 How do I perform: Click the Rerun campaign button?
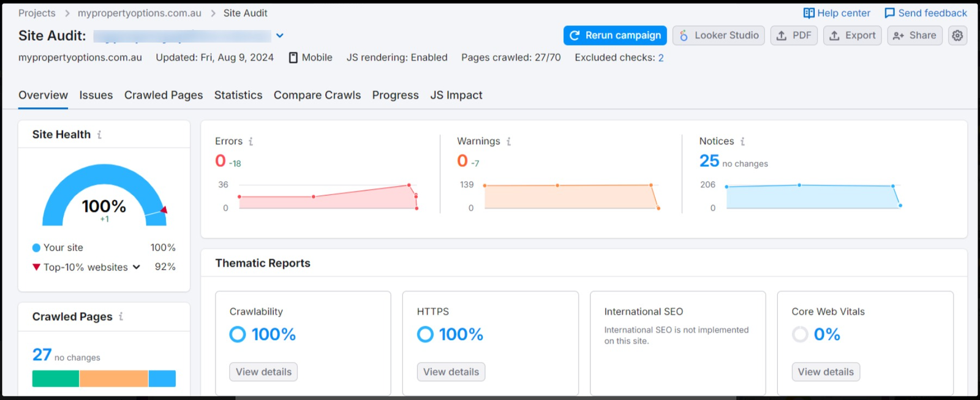point(616,36)
